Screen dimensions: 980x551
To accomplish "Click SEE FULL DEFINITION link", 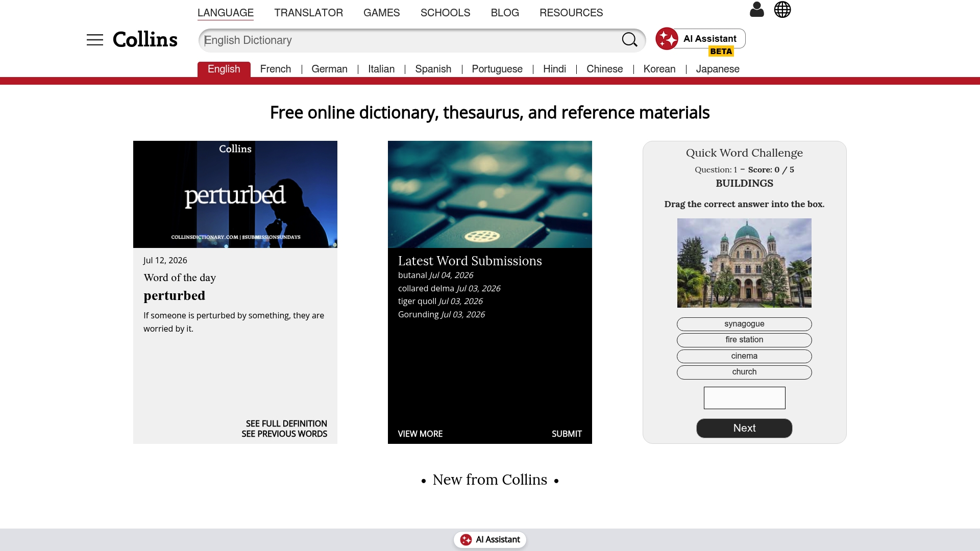I will pos(286,423).
